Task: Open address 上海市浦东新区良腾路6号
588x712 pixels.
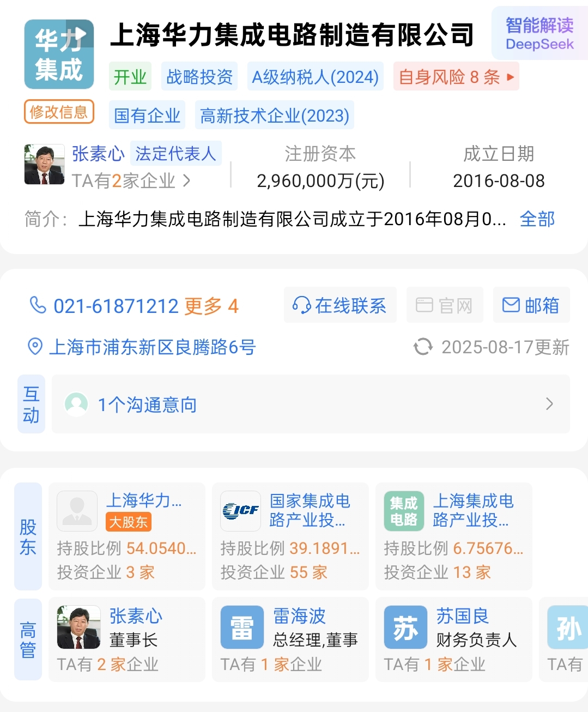Action: 153,347
